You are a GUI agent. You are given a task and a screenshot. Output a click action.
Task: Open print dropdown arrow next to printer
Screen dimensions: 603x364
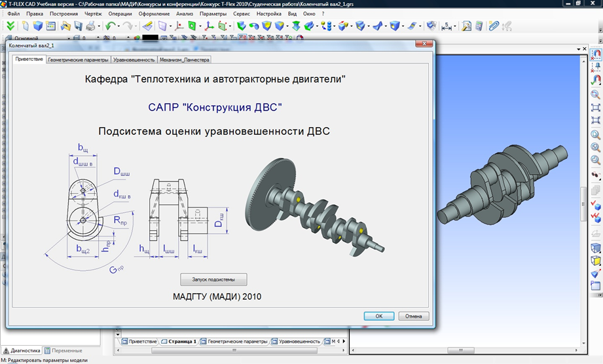(x=99, y=26)
